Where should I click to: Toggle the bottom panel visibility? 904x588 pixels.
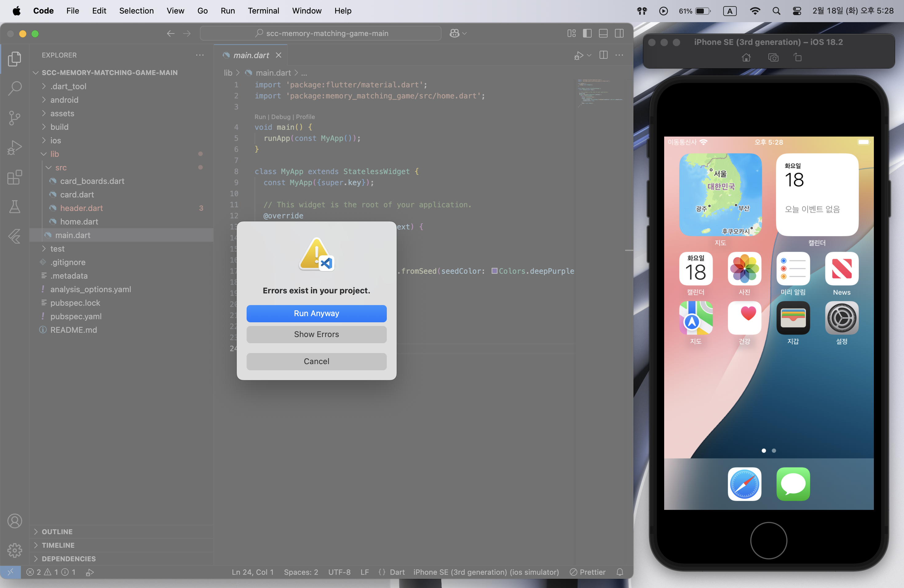(x=603, y=34)
